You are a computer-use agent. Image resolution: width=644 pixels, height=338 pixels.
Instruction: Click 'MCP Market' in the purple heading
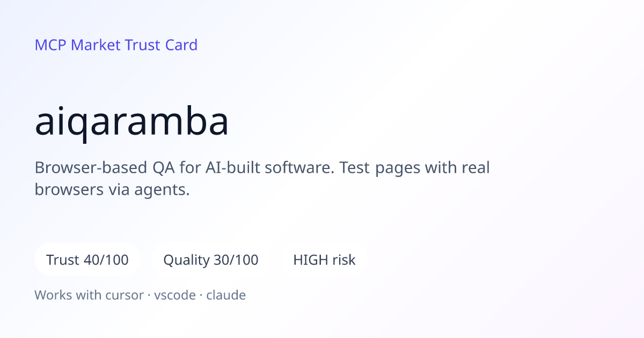tap(78, 45)
